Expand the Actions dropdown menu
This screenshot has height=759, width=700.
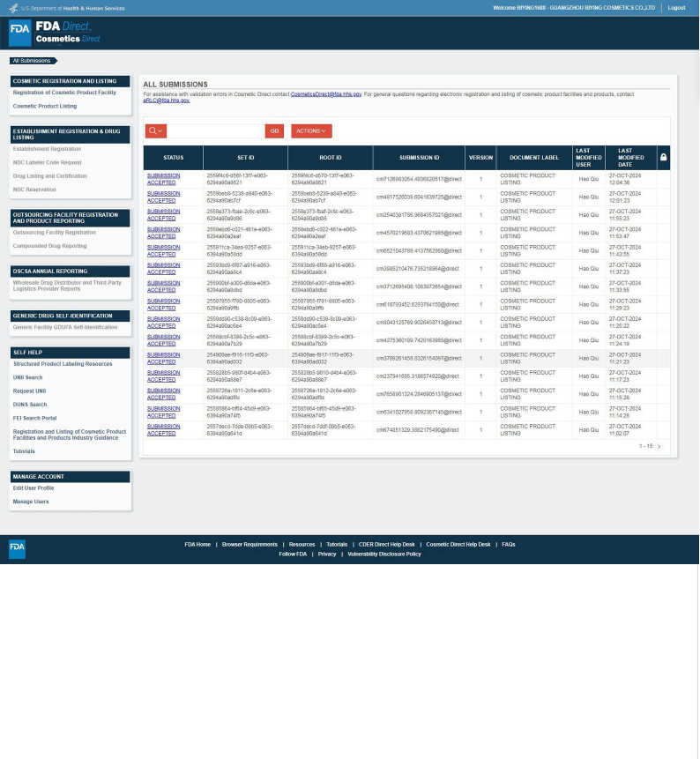(x=311, y=131)
